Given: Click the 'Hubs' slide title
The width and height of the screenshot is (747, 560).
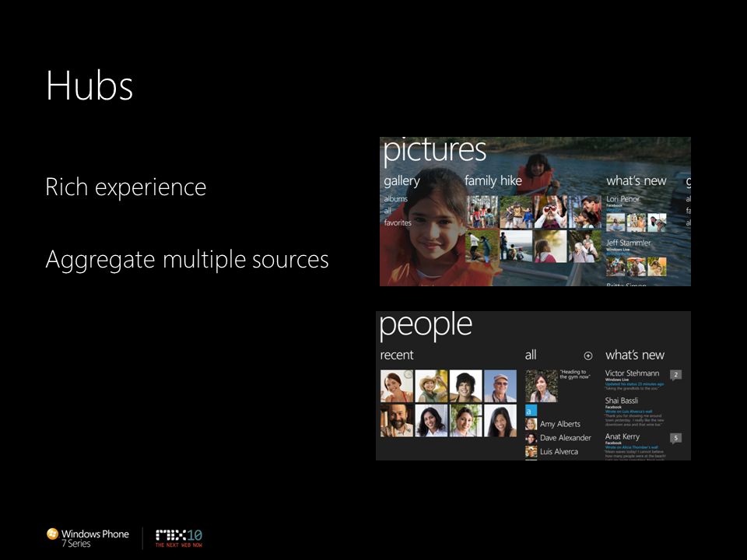Looking at the screenshot, I should 89,86.
